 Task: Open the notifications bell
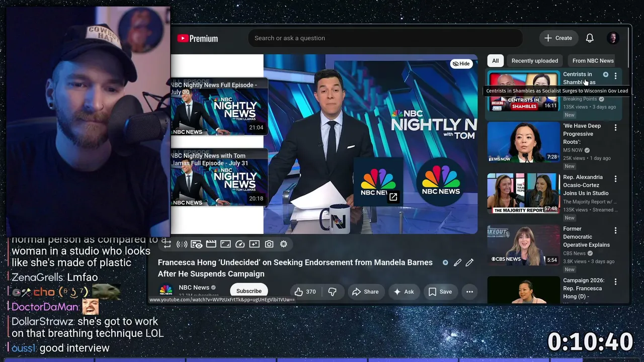590,38
